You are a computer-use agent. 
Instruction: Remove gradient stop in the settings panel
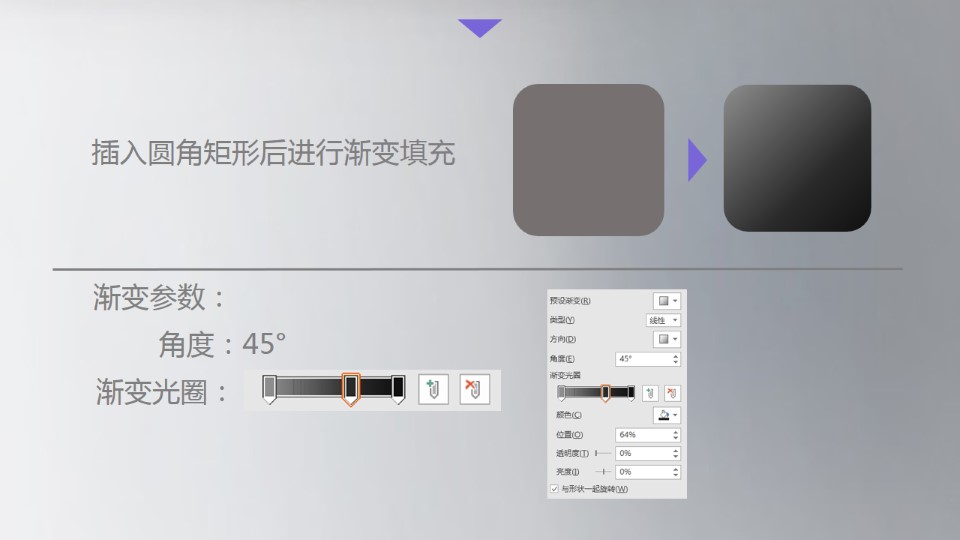[672, 393]
